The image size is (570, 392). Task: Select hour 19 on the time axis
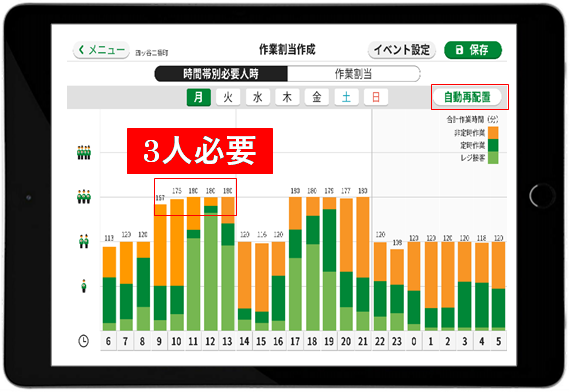(x=329, y=341)
